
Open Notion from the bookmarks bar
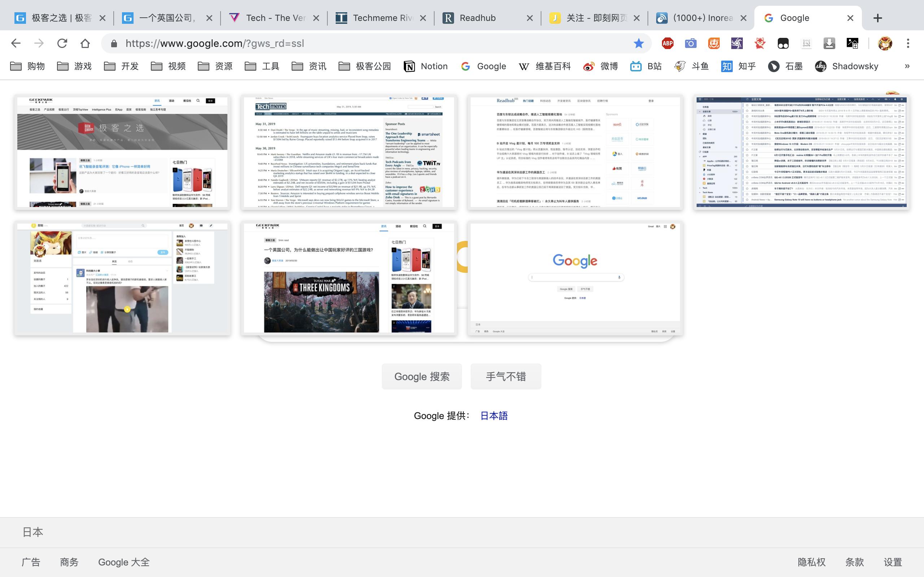click(x=427, y=66)
